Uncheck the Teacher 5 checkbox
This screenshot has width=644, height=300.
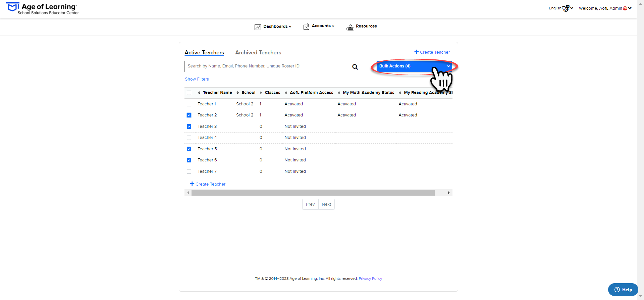point(189,149)
